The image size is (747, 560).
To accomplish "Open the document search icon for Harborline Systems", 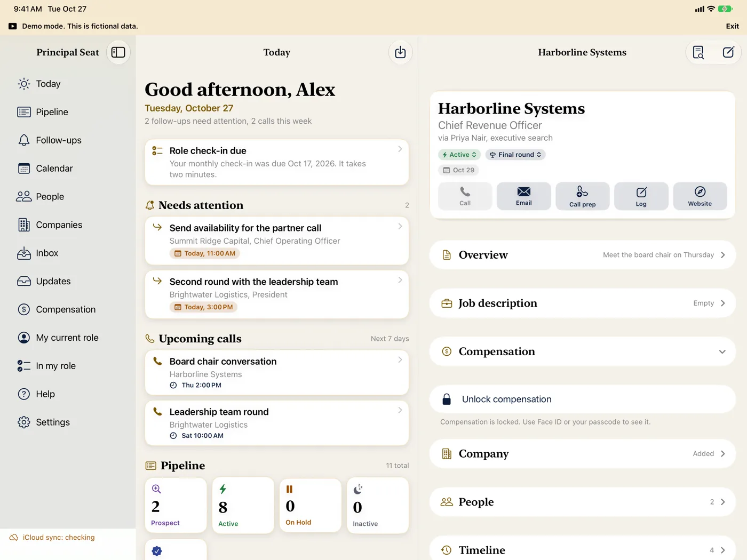I will [698, 52].
